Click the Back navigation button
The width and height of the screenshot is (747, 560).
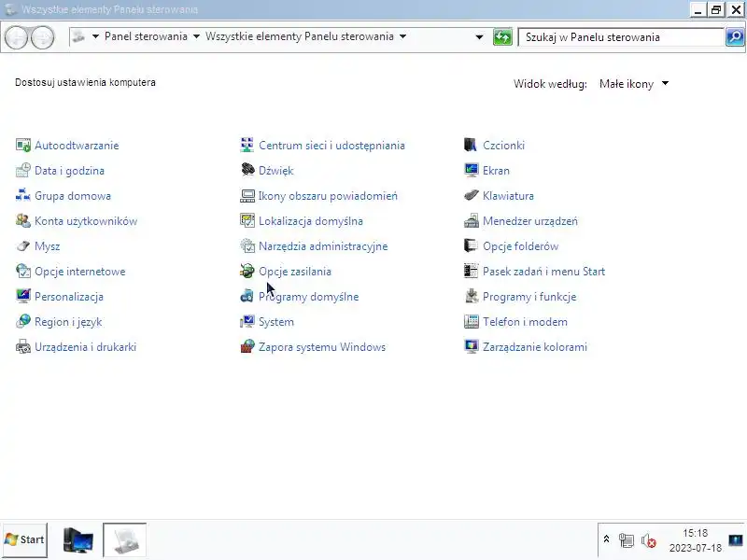pos(17,37)
